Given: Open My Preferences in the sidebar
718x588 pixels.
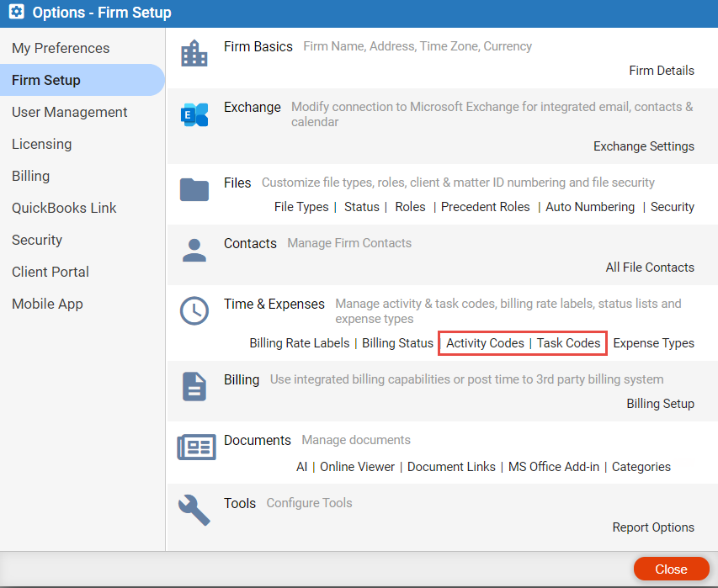Looking at the screenshot, I should (61, 48).
